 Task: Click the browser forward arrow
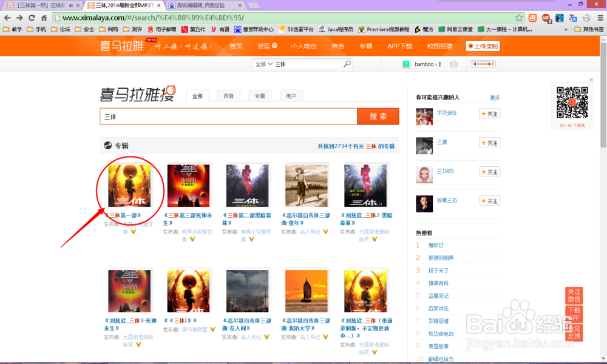pyautogui.click(x=20, y=18)
